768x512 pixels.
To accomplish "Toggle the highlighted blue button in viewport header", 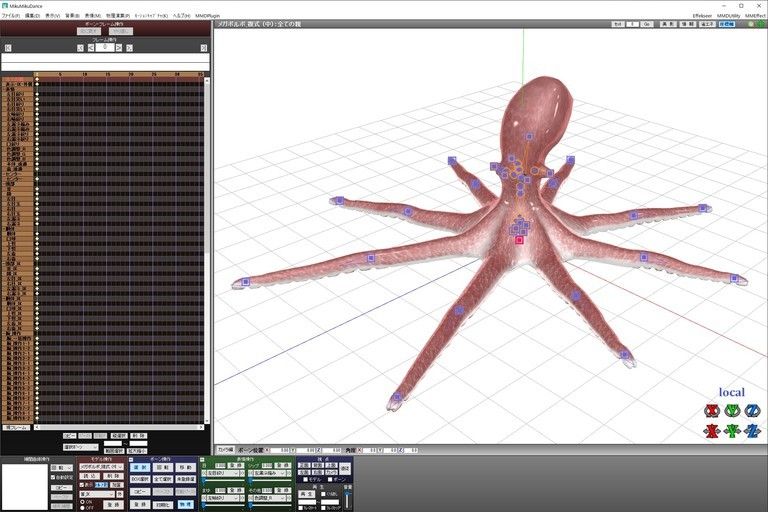I will pos(726,24).
